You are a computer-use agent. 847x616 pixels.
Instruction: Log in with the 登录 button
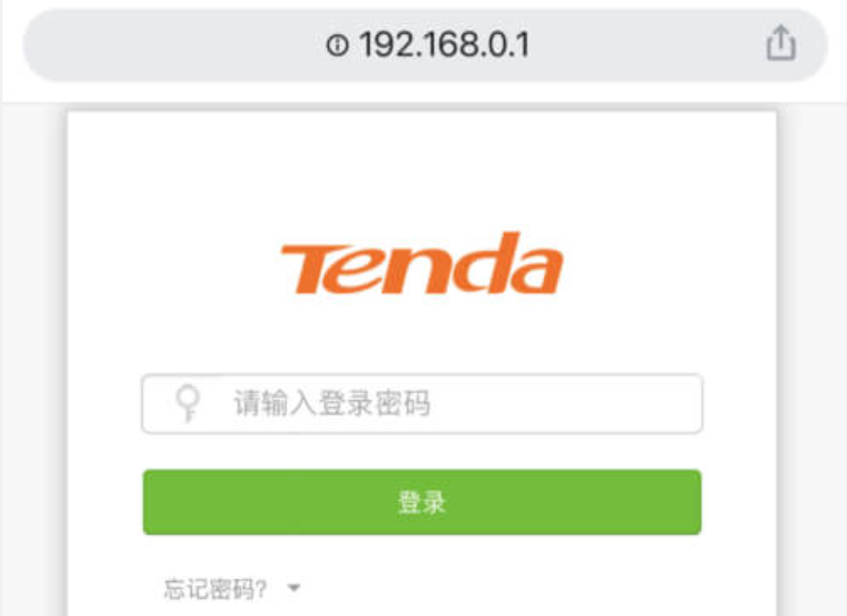(x=422, y=502)
